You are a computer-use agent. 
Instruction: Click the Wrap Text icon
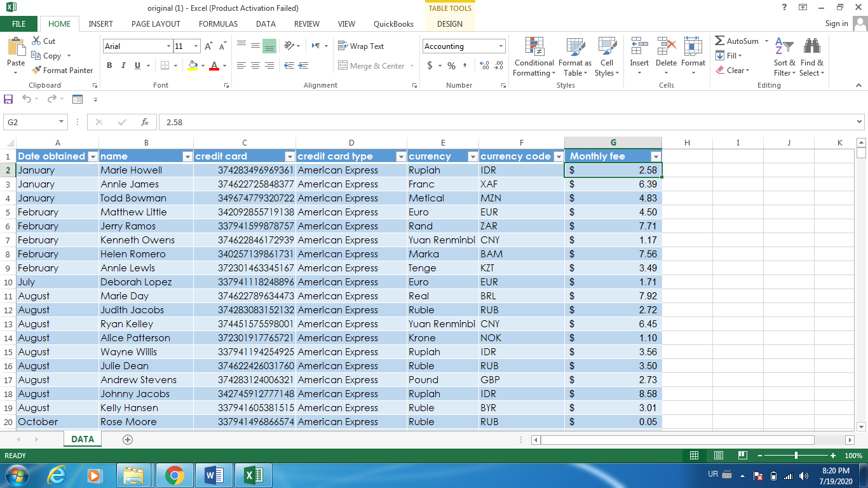click(359, 46)
